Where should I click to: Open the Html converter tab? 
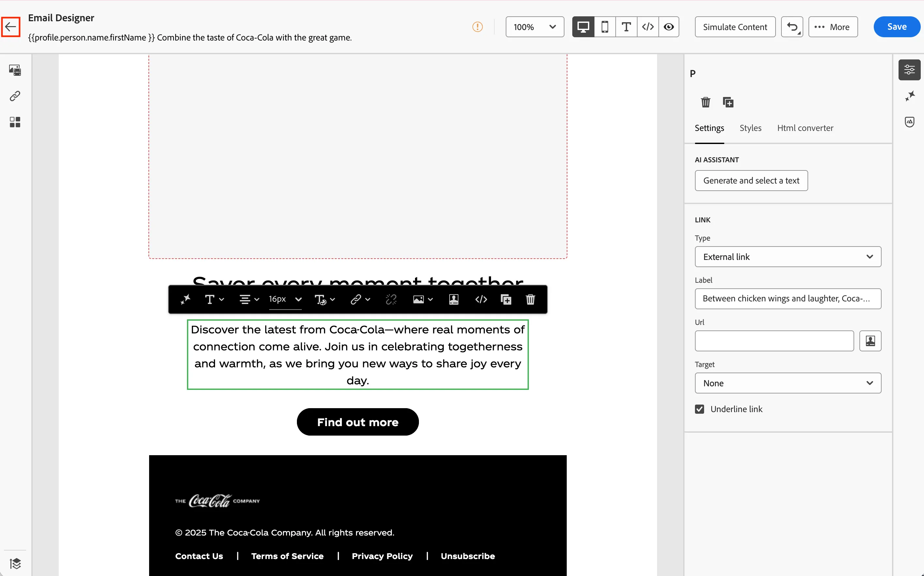click(805, 128)
